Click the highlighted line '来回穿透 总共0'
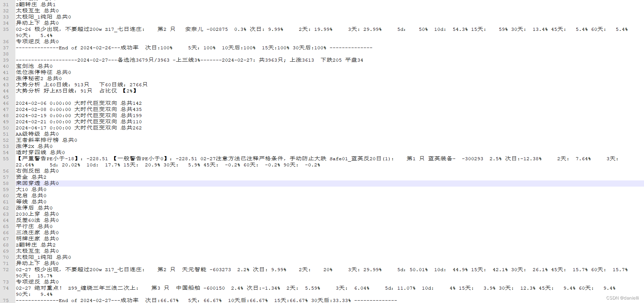 [37, 183]
